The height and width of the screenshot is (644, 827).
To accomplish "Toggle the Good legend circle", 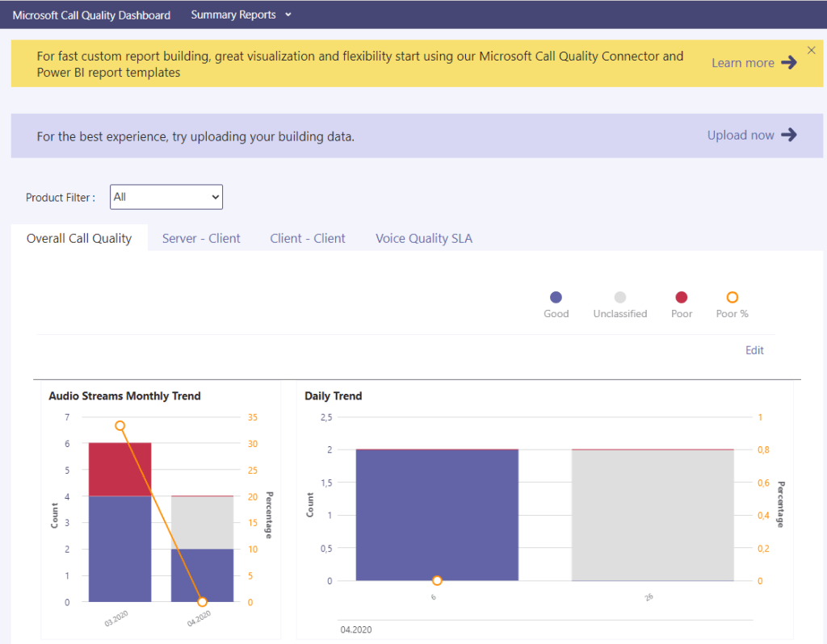I will tap(556, 298).
